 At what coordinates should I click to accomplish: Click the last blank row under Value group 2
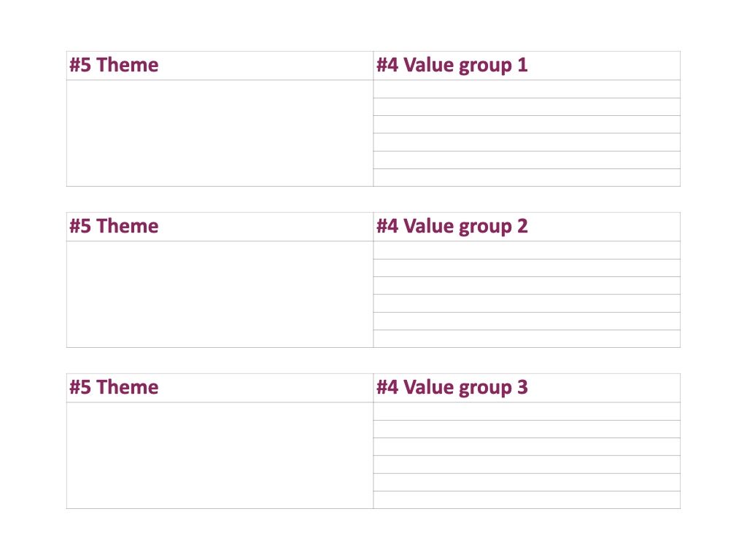[x=527, y=338]
